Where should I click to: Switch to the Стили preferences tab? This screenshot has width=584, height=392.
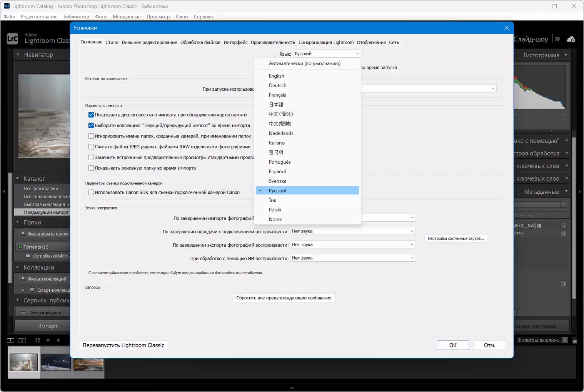(x=112, y=42)
